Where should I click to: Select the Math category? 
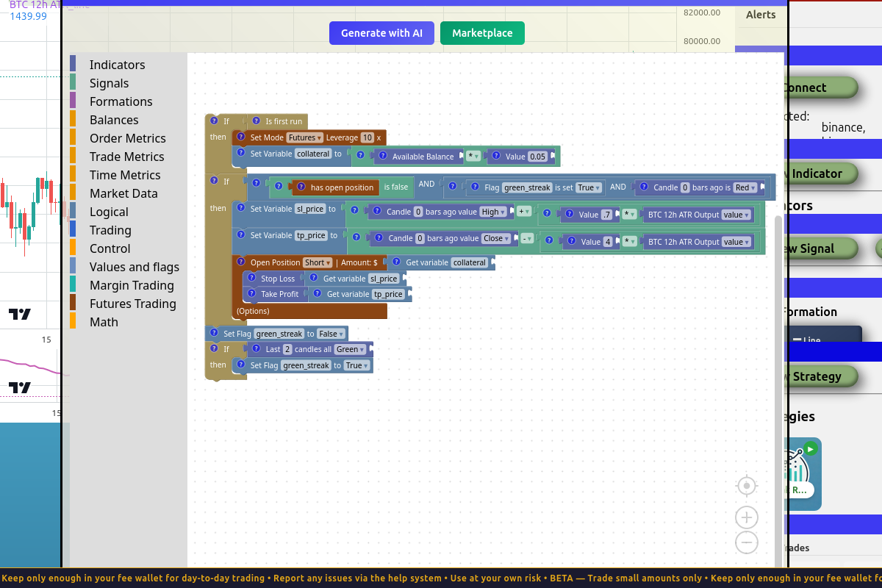[104, 322]
